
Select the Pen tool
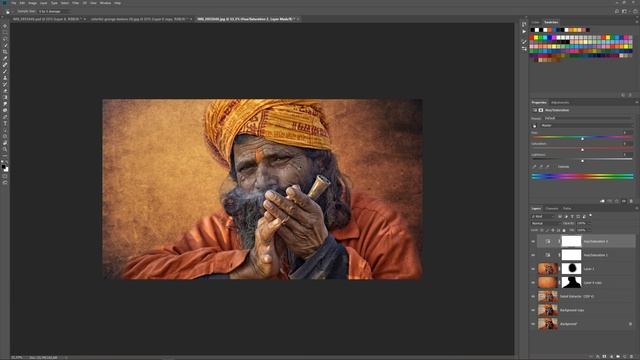point(5,117)
